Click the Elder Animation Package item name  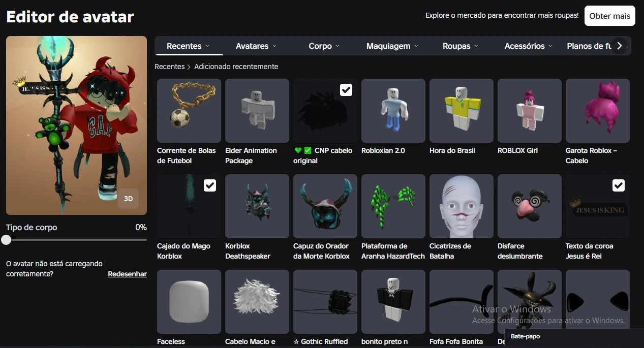[251, 155]
